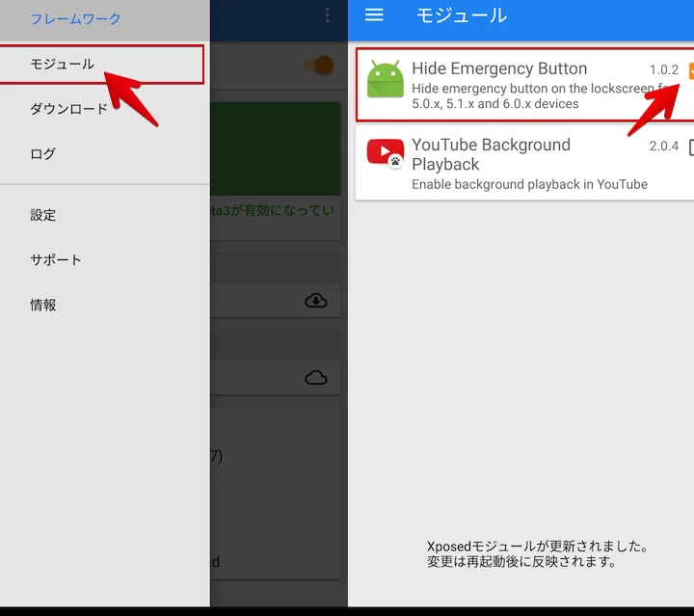The image size is (694, 616).
Task: Click the cloud download icon
Action: pos(315,301)
